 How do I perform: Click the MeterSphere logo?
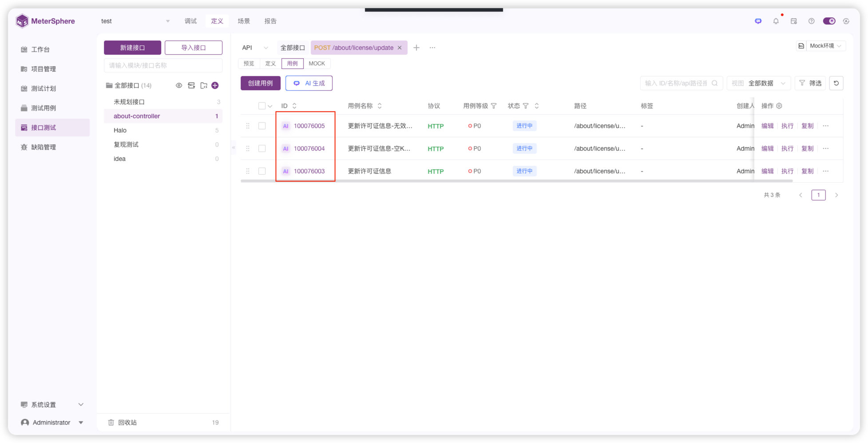(45, 21)
